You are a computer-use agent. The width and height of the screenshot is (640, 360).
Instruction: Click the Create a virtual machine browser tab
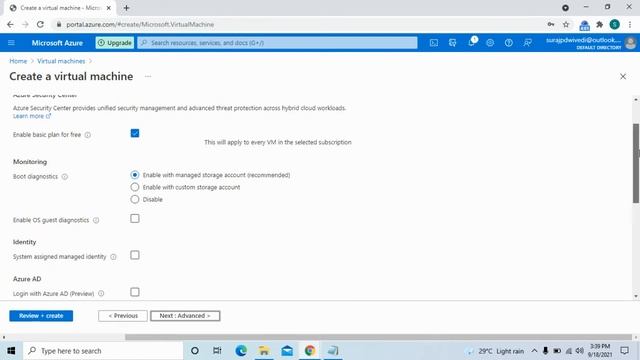click(x=60, y=8)
